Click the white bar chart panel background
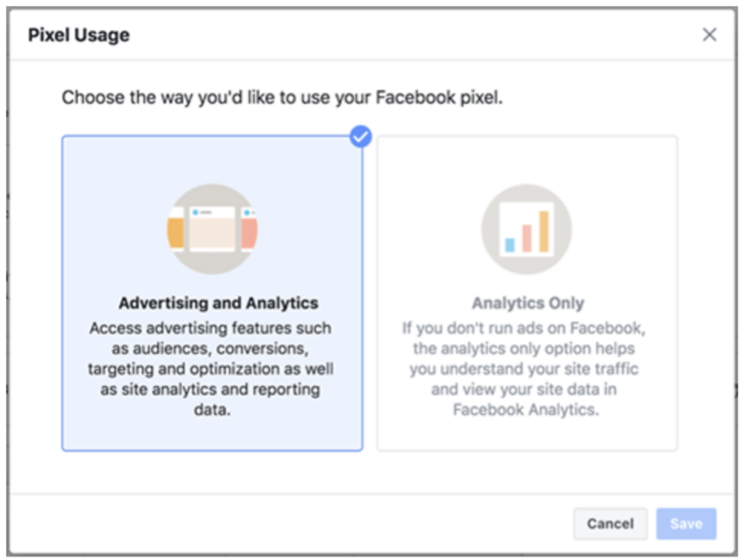 click(515, 216)
